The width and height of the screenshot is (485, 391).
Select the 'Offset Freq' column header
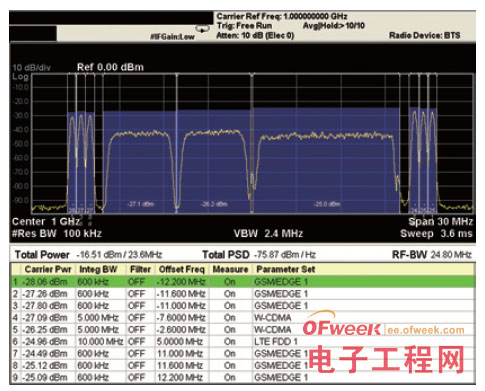pyautogui.click(x=181, y=269)
